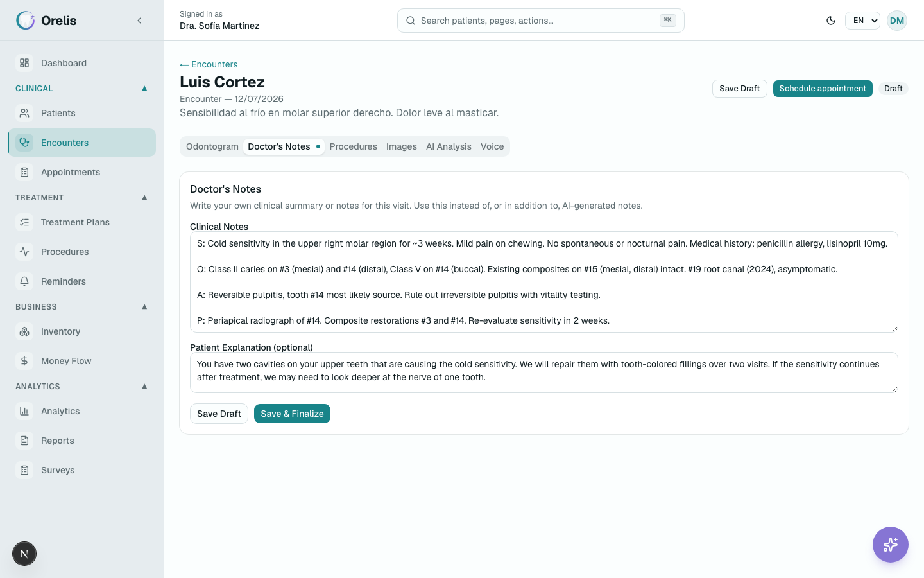This screenshot has width=924, height=578.
Task: Click the Inventory boxes icon
Action: pos(24,331)
